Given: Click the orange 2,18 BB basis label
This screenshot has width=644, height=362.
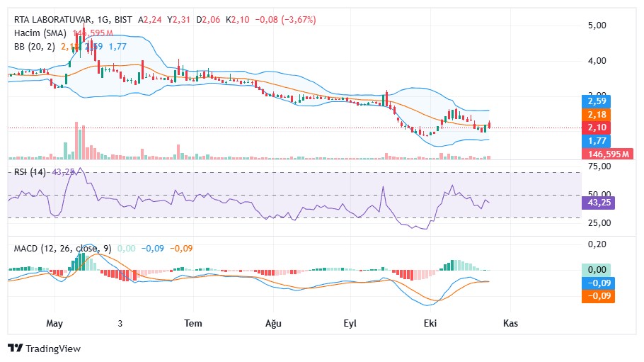Looking at the screenshot, I should pos(597,114).
